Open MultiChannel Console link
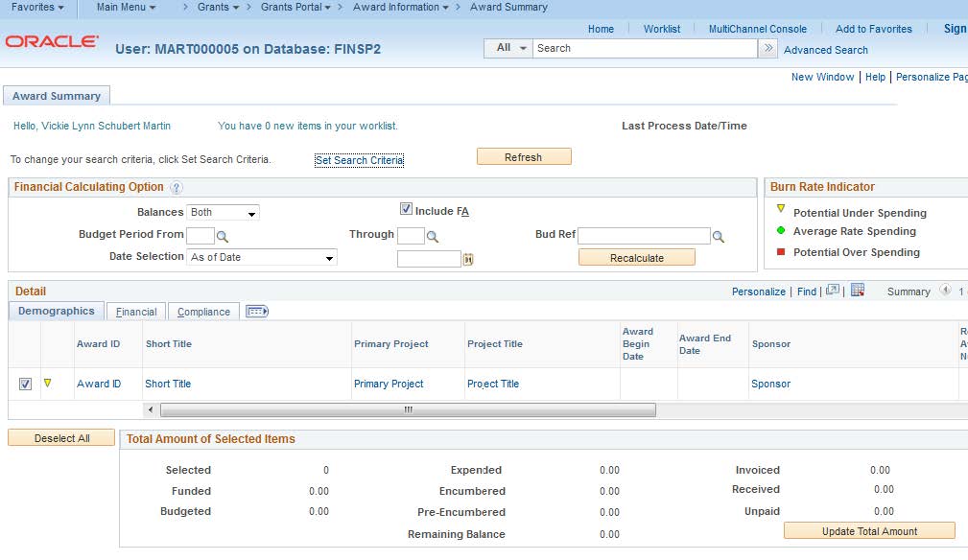968x560 pixels. click(758, 29)
